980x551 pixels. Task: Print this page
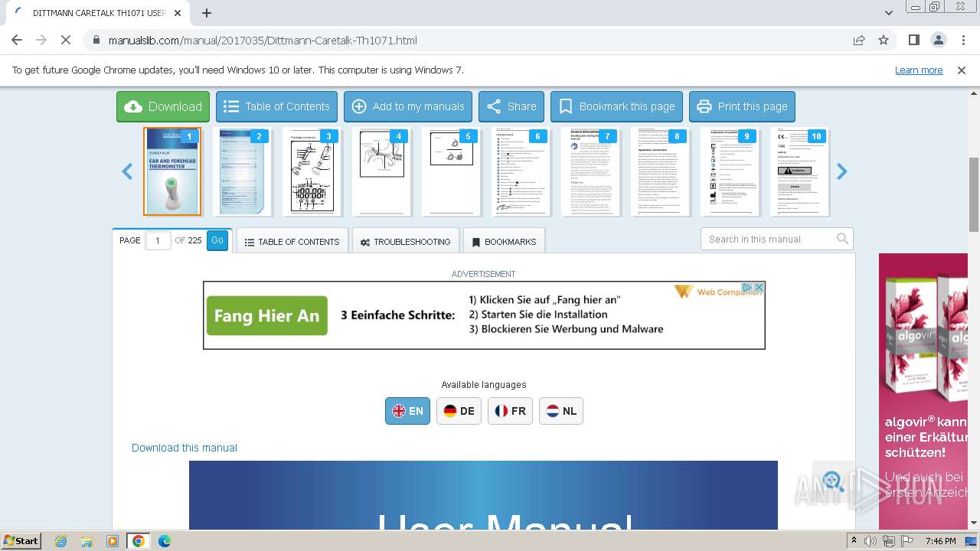[742, 106]
